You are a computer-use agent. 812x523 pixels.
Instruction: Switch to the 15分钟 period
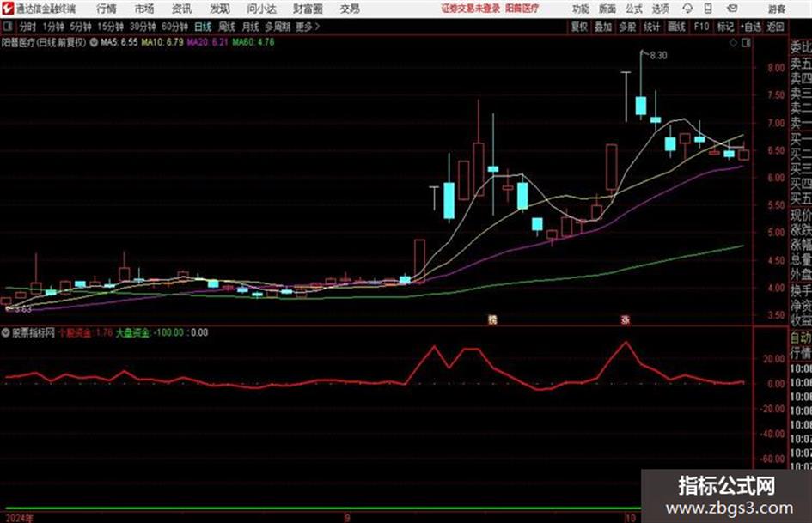[x=111, y=27]
